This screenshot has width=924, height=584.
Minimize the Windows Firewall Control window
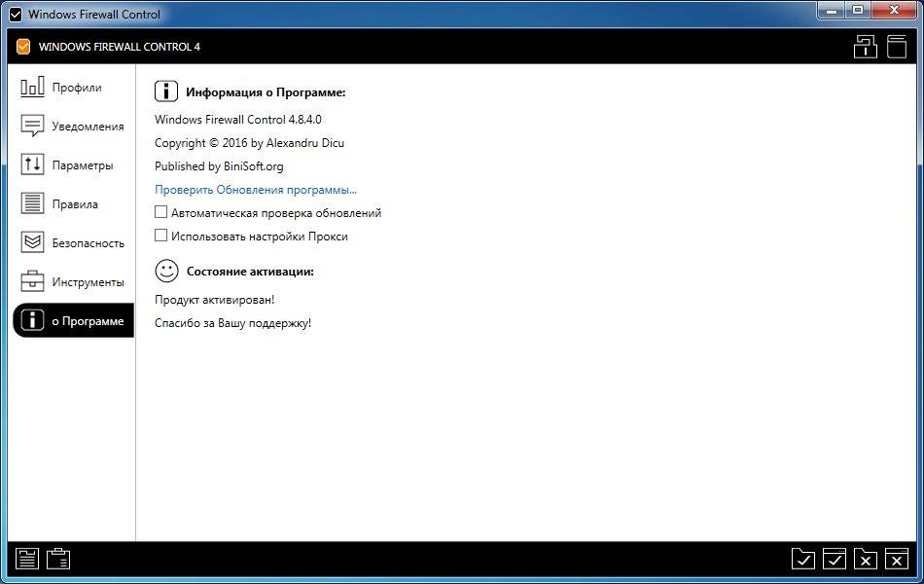tap(832, 10)
